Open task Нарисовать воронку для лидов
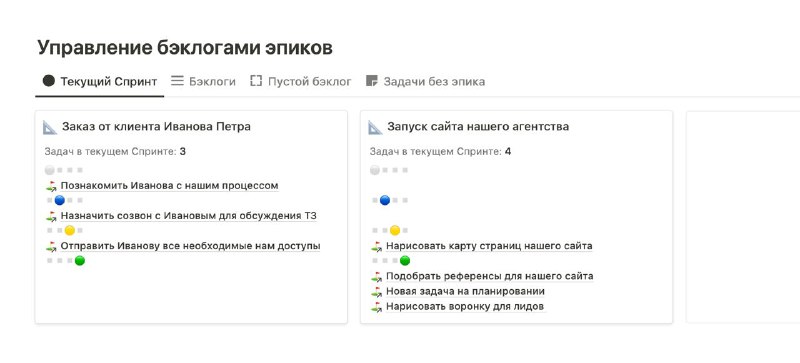800x363 pixels. (x=465, y=307)
